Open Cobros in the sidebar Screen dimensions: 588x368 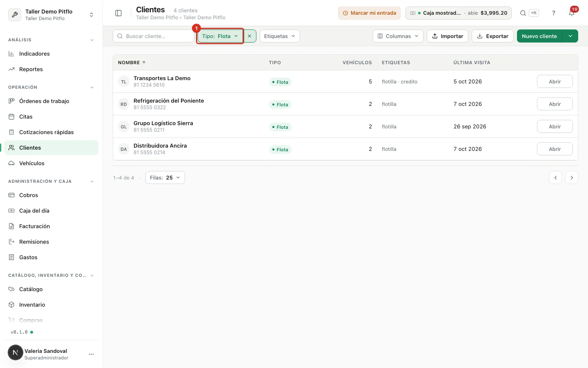click(x=51, y=195)
